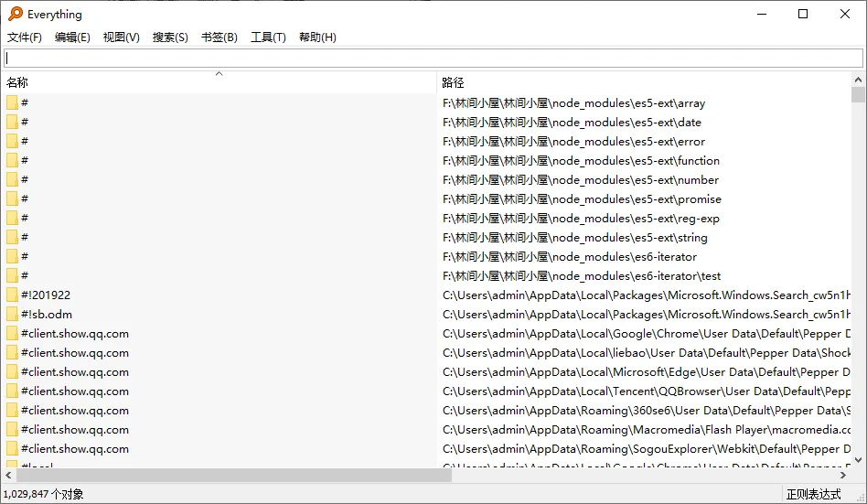Click folder icon of Macromedia #client.show.qq.com row

(x=12, y=429)
